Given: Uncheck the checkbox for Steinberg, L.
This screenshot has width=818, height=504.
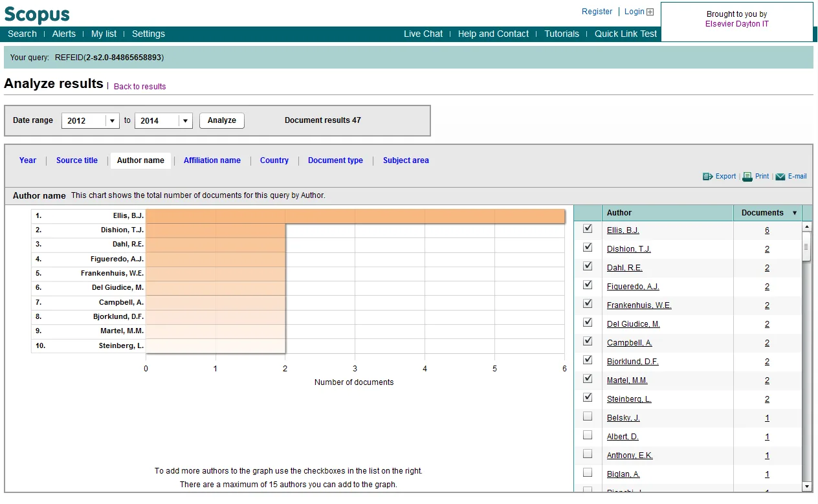Looking at the screenshot, I should click(588, 397).
